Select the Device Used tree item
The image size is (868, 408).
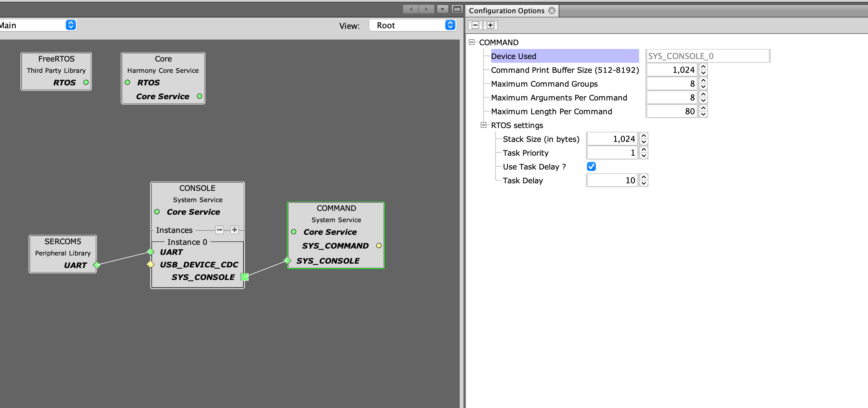click(x=514, y=56)
